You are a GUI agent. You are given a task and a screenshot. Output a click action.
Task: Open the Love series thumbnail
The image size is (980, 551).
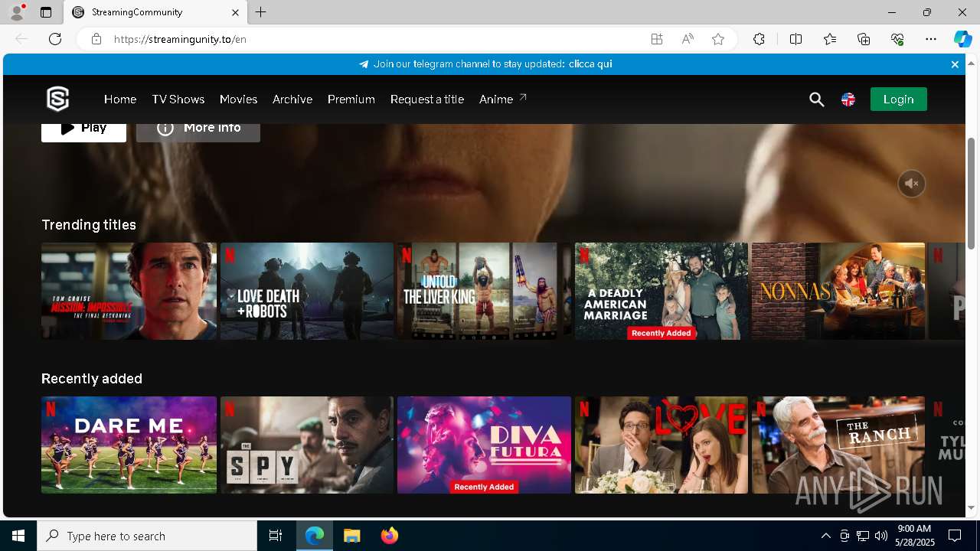click(x=661, y=445)
